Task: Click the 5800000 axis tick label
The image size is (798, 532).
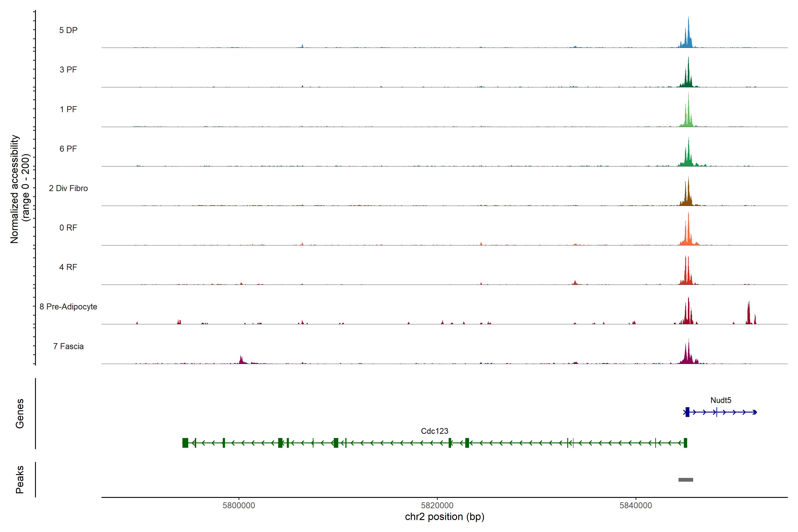Action: point(239,505)
